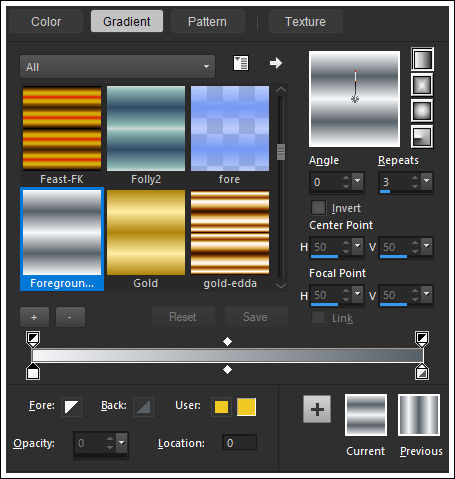Switch to the Pattern tab
The image size is (455, 479).
[x=207, y=22]
